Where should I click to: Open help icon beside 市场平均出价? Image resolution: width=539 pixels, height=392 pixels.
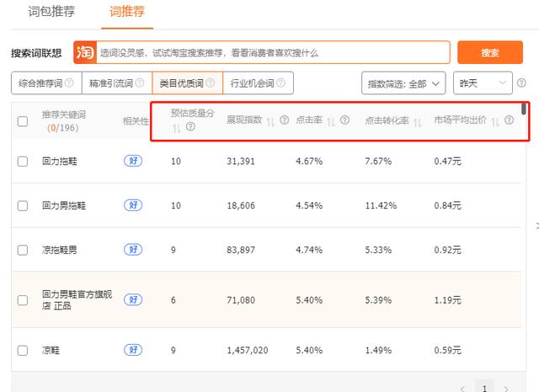[x=509, y=119]
